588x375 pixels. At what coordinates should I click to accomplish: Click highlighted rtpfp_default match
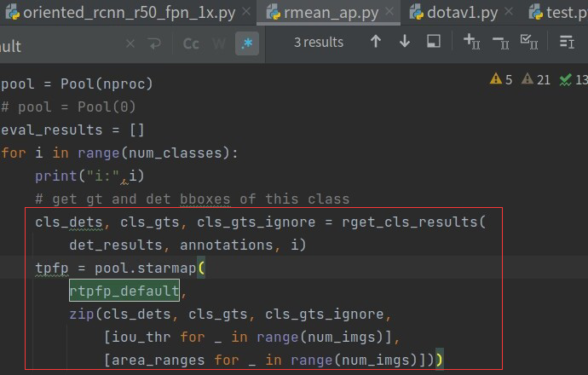point(124,291)
